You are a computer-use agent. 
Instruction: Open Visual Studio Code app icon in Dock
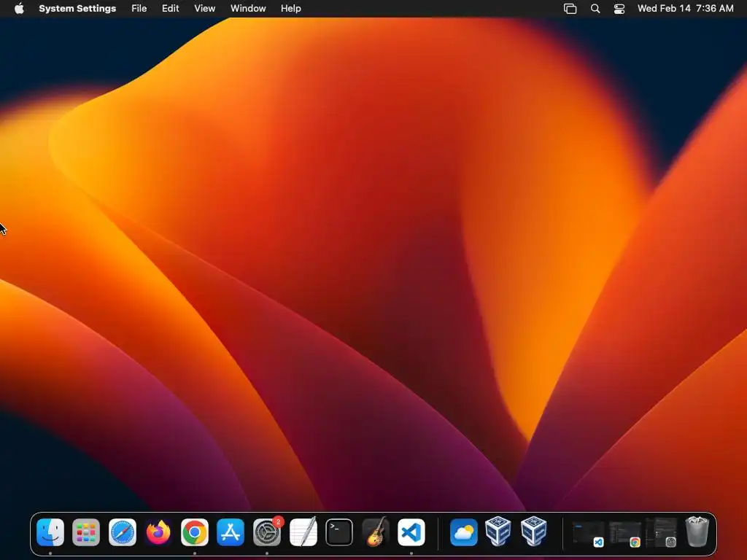(411, 532)
